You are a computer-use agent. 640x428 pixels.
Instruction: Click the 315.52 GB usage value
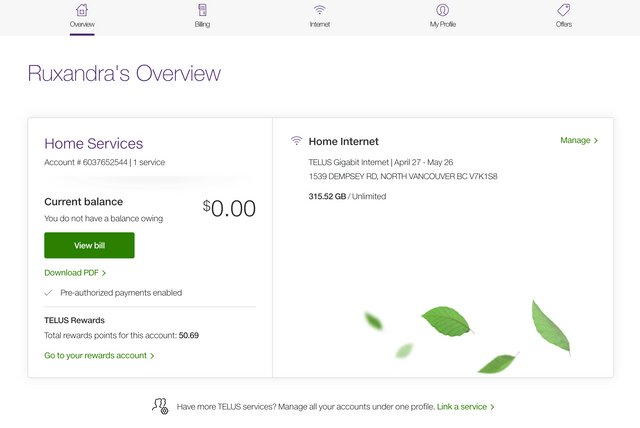327,196
